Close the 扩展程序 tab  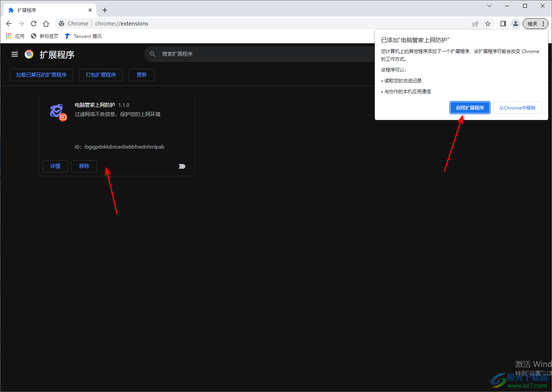coord(90,10)
